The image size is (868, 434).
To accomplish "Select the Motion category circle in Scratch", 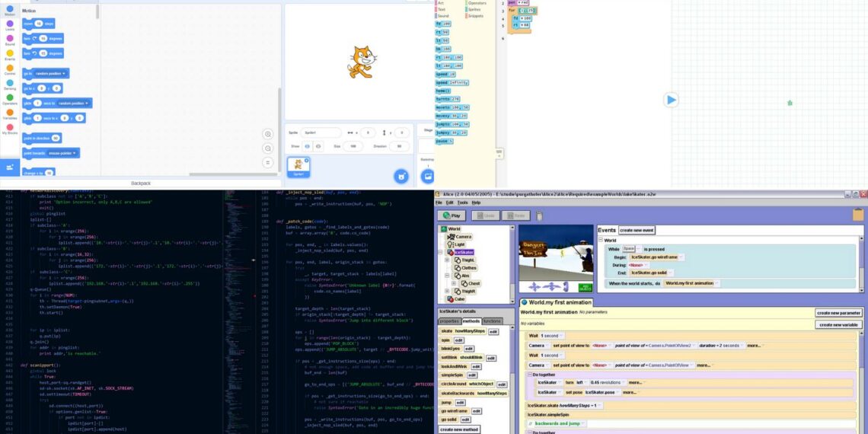I will 9,9.
